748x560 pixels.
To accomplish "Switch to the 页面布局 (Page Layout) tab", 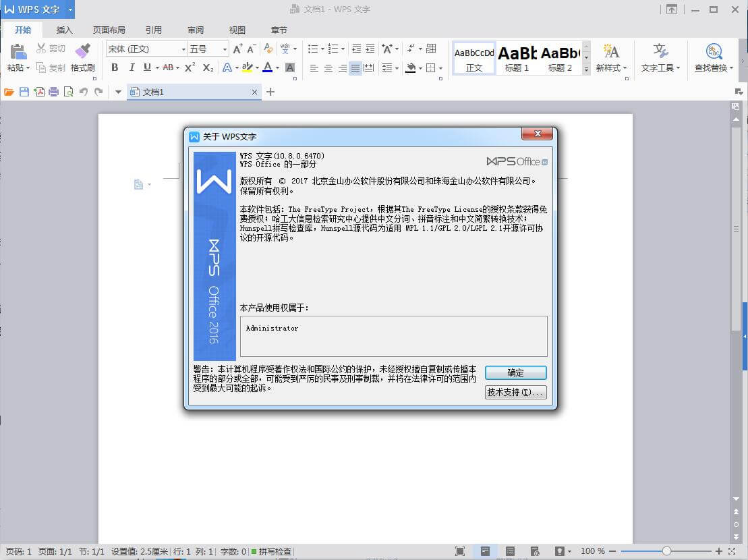I will pos(109,30).
